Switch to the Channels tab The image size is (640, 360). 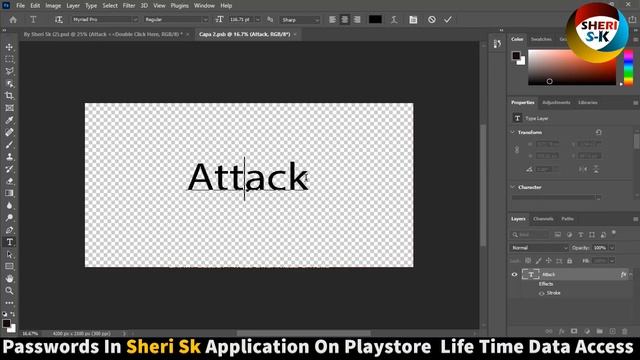point(543,219)
